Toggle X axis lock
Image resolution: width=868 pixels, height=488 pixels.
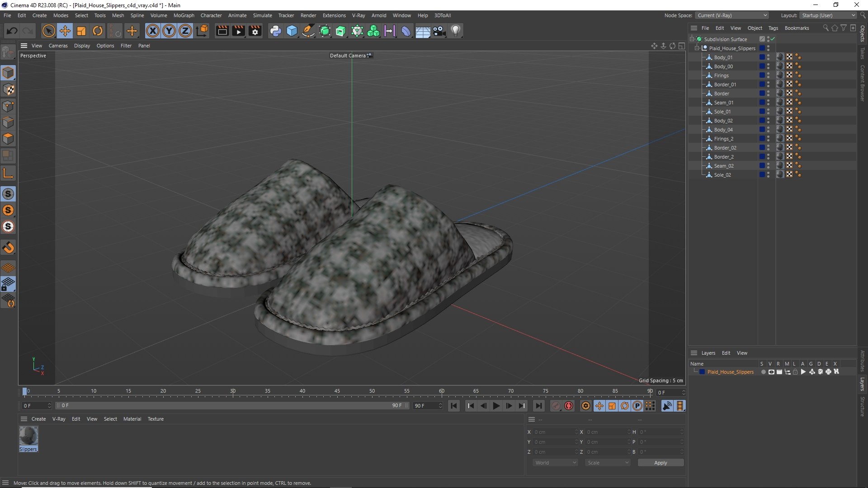tap(153, 31)
